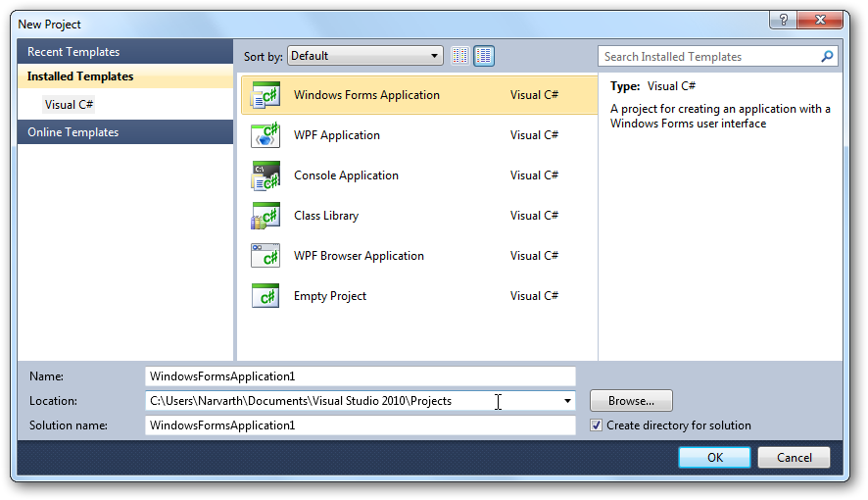Open the Sort by dropdown
Viewport: 868px width, 500px height.
coord(366,56)
